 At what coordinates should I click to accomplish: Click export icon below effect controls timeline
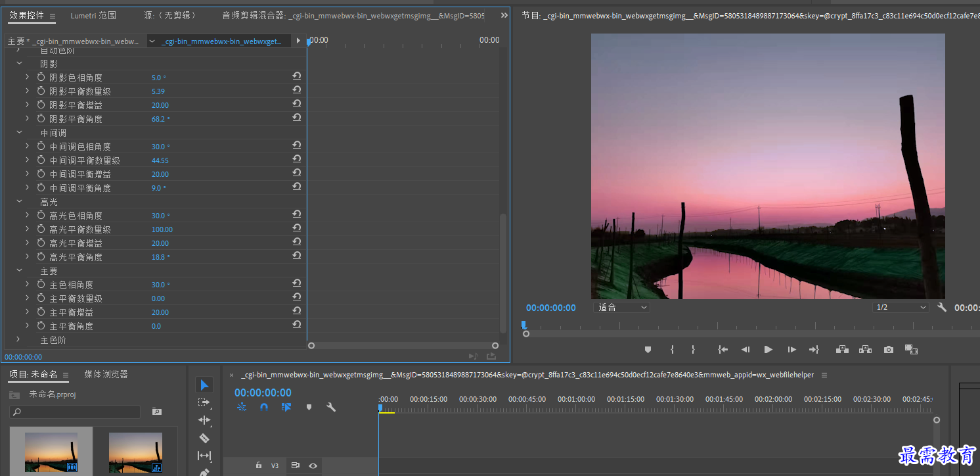tap(491, 356)
